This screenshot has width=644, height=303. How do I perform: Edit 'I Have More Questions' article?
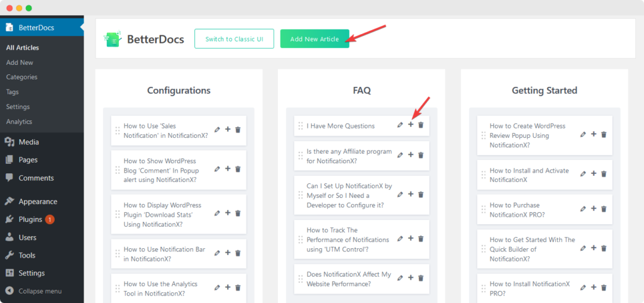pyautogui.click(x=401, y=125)
